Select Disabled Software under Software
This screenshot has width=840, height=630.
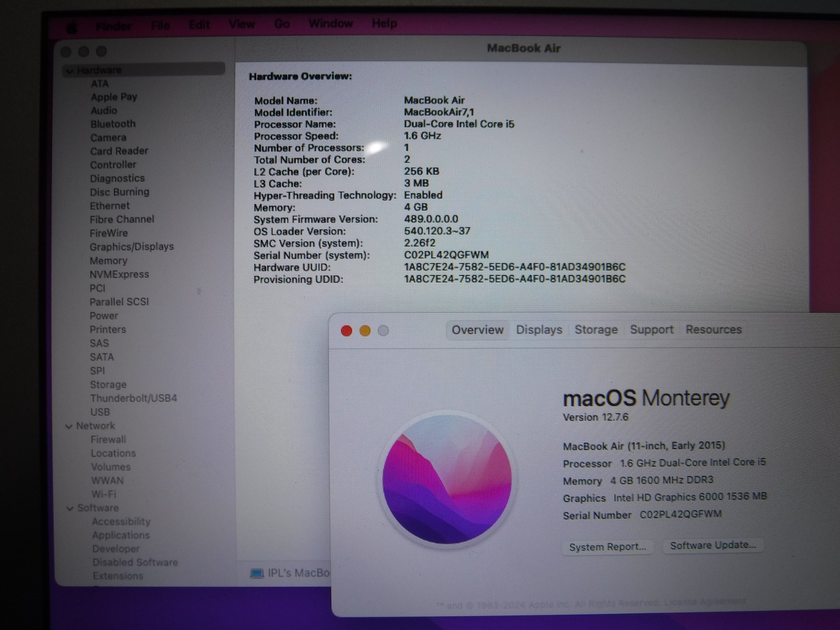tap(135, 563)
